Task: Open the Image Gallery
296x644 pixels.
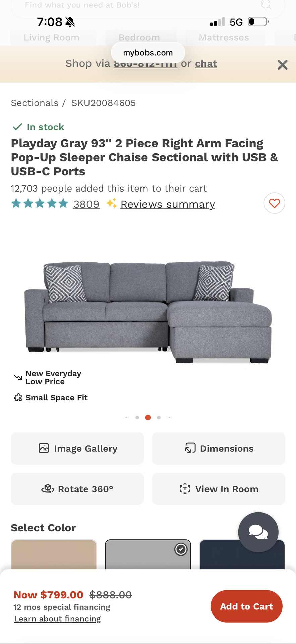Action: [x=77, y=448]
